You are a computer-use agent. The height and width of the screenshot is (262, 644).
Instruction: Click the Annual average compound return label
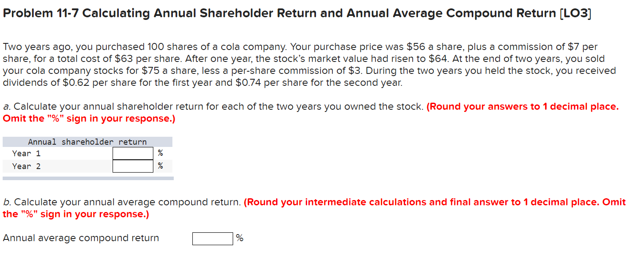[80, 238]
